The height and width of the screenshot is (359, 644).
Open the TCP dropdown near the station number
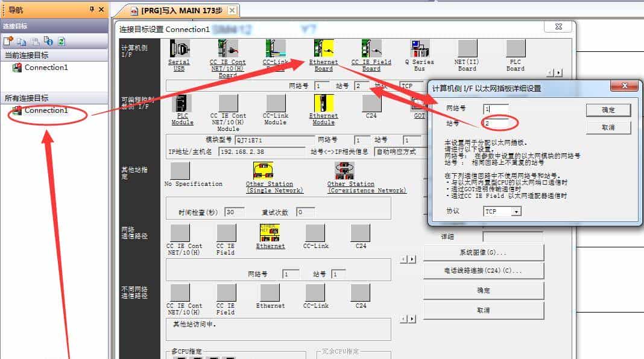point(414,86)
